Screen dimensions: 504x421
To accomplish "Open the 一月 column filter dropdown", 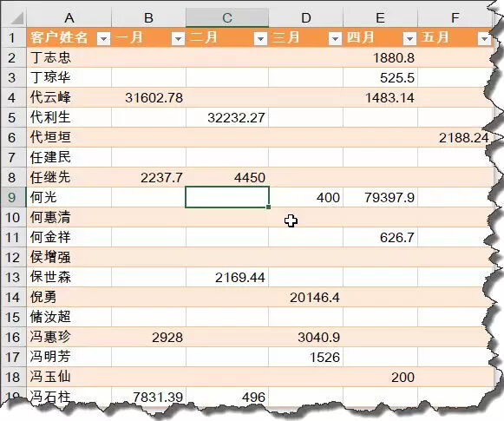I will click(x=178, y=39).
